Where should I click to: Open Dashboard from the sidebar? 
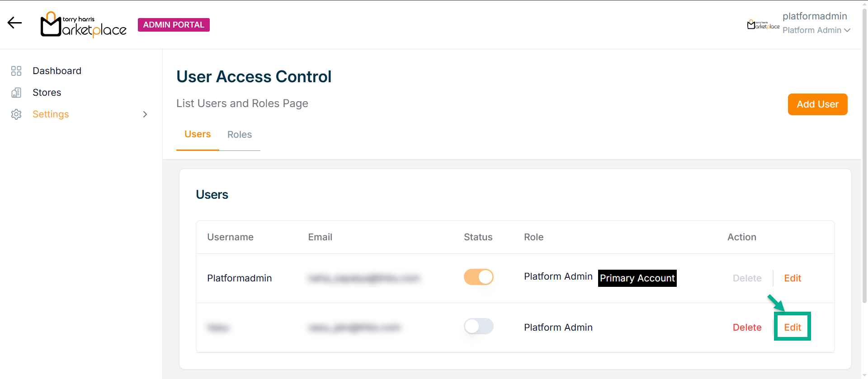click(57, 71)
